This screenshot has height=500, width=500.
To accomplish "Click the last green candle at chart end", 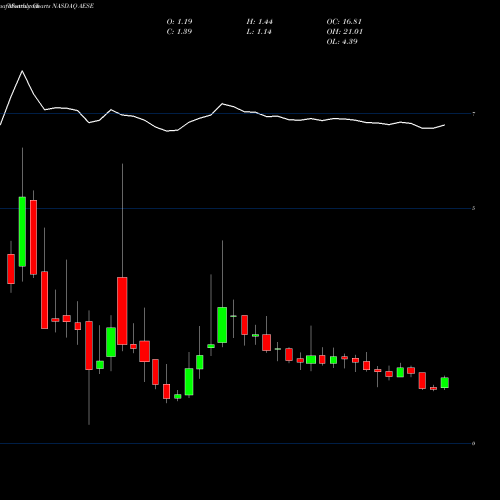I will point(445,383).
